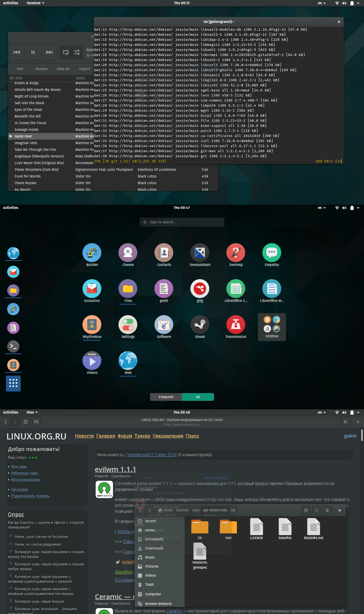Image resolution: width=364 pixels, height=614 pixels.
Task: Select Browse in the Rhythmbox toolbar
Action: (x=42, y=69)
